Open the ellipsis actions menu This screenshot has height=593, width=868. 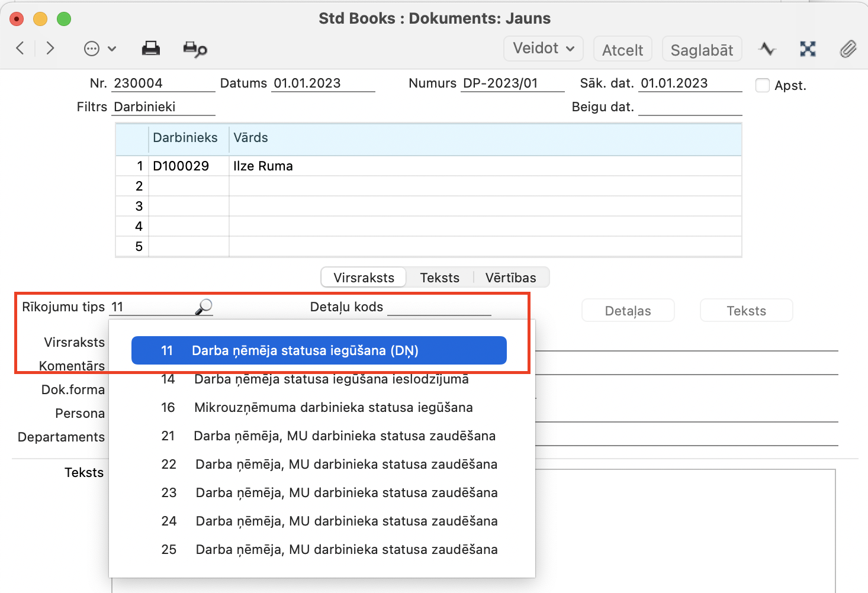[99, 49]
